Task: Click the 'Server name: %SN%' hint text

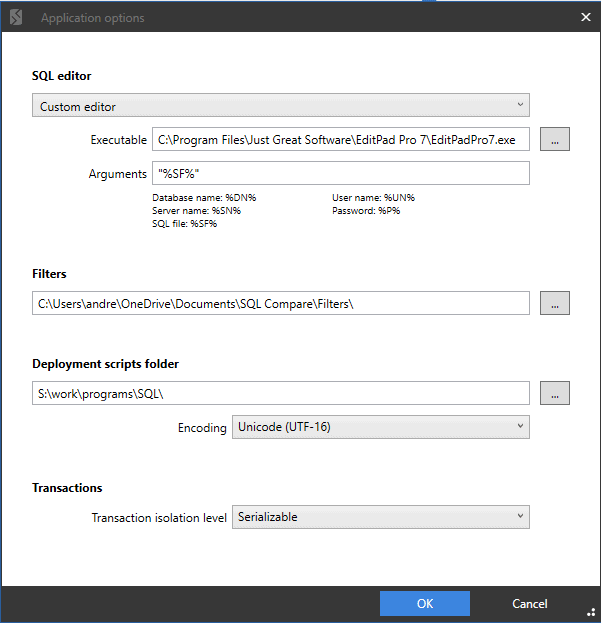Action: (197, 211)
